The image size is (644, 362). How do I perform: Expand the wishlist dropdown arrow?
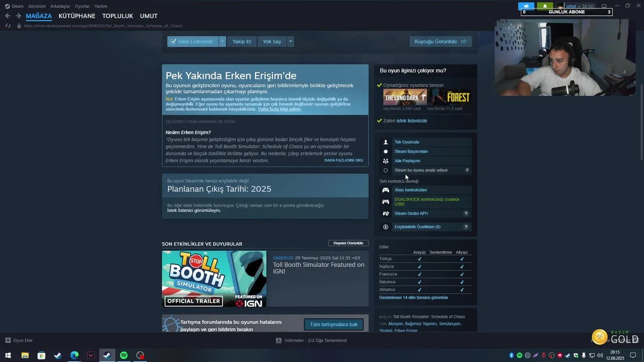222,41
